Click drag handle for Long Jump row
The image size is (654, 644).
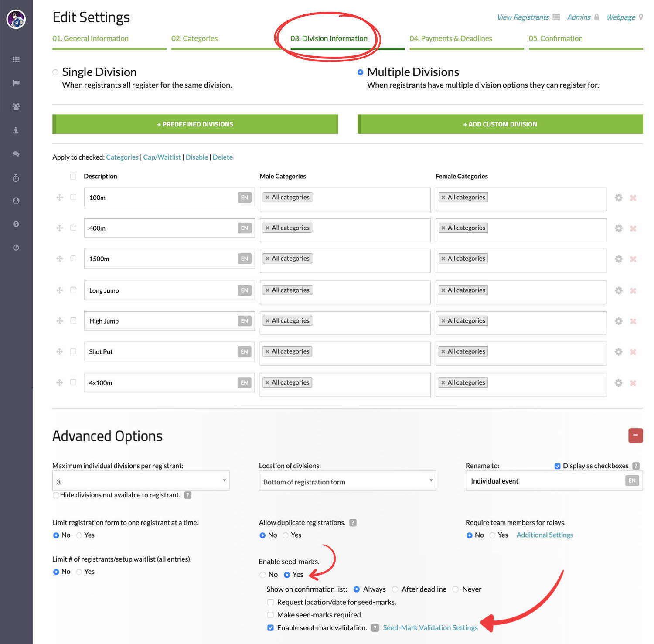[60, 290]
